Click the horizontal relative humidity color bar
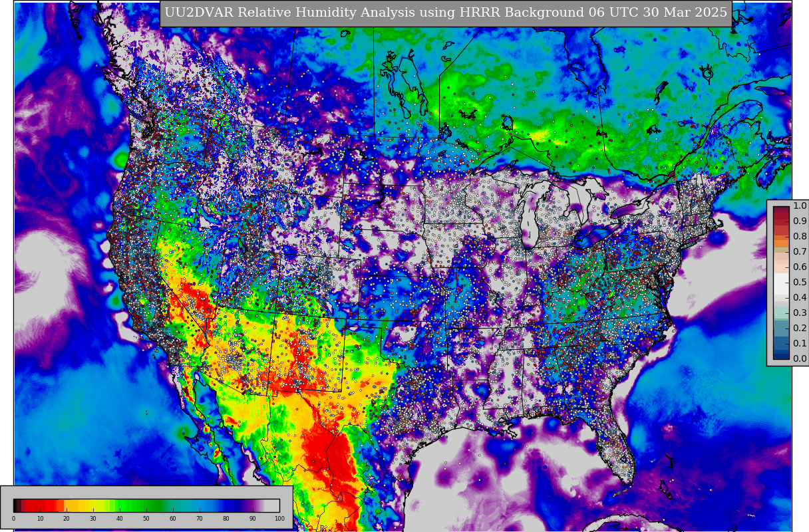The width and height of the screenshot is (809, 532). [146, 505]
